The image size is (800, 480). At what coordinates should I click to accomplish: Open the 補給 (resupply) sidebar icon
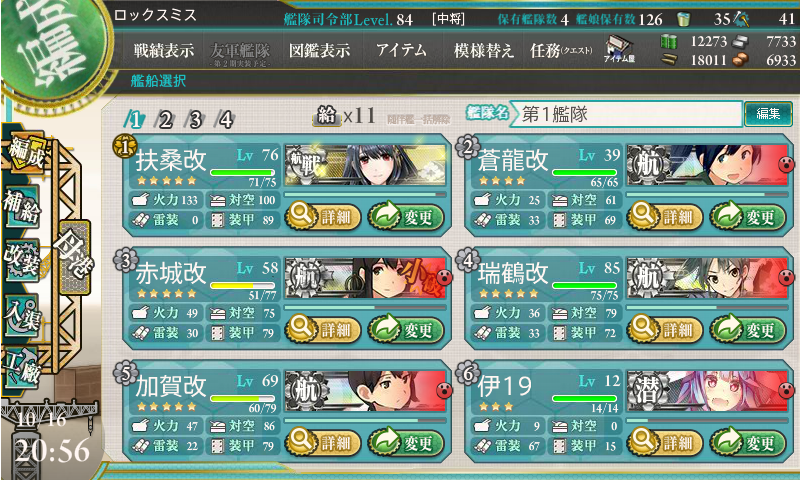click(22, 208)
